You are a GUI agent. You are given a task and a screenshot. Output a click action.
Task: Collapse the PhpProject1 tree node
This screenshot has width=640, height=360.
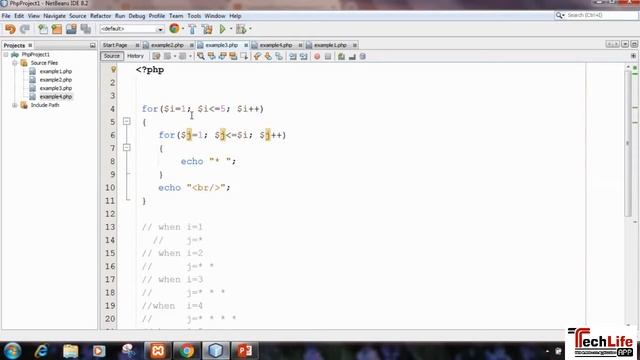[6, 54]
